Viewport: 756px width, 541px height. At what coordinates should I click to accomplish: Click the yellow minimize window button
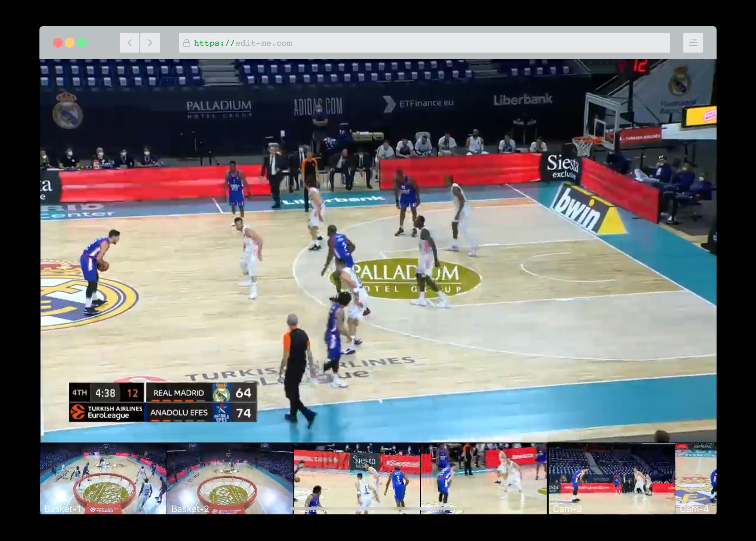(70, 43)
